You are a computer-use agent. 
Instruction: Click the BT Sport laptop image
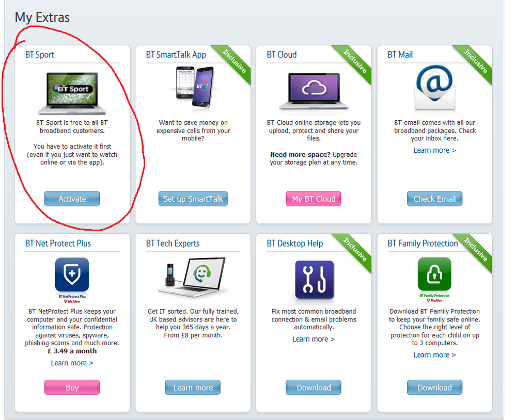point(72,93)
